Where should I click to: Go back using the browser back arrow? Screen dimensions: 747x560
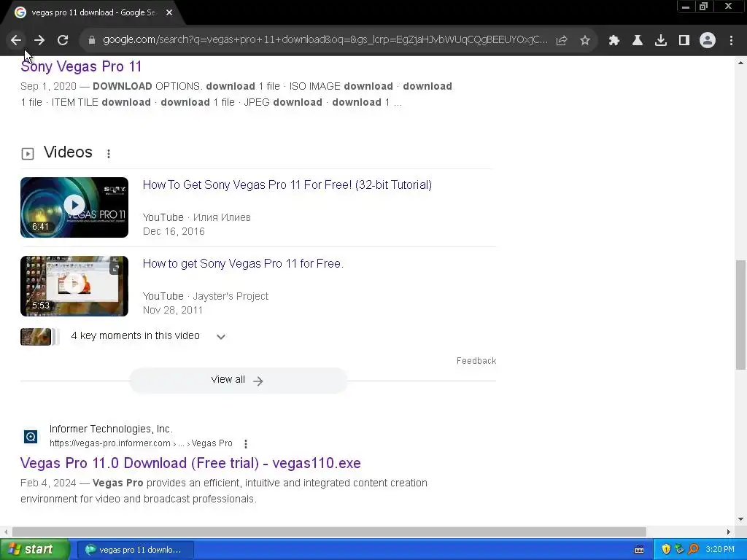pyautogui.click(x=16, y=41)
